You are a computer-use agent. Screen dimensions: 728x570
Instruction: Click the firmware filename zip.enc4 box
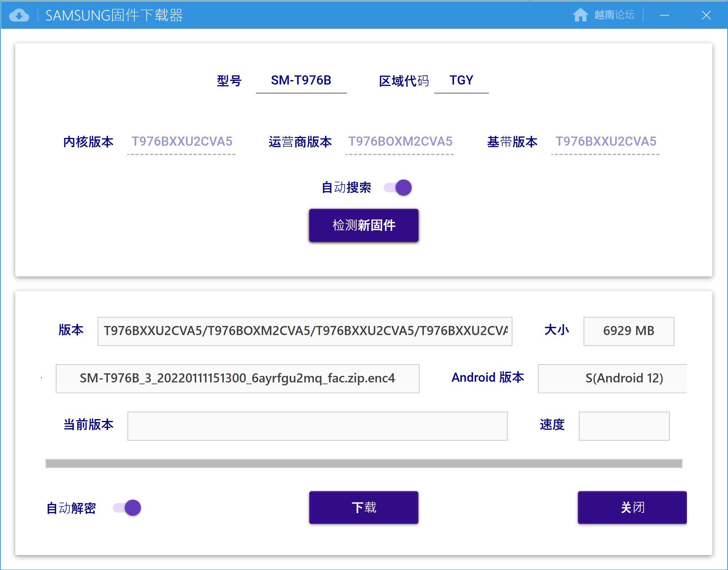pyautogui.click(x=237, y=378)
